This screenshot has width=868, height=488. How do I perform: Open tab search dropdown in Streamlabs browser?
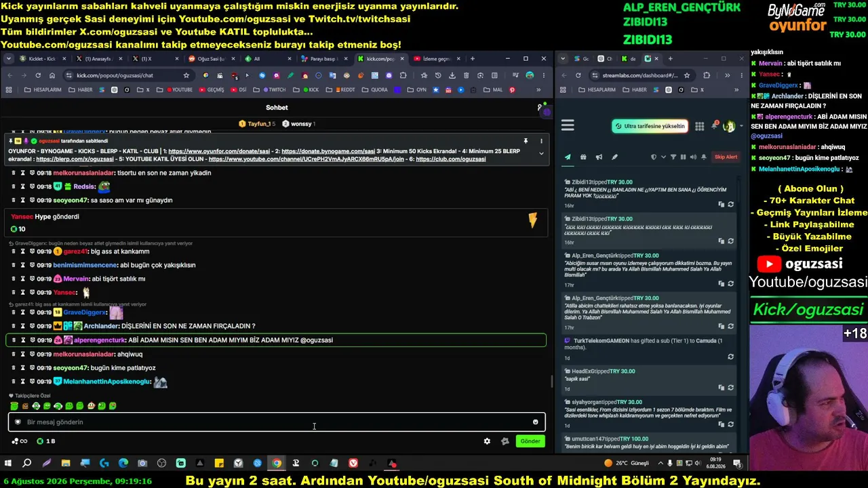(x=563, y=59)
